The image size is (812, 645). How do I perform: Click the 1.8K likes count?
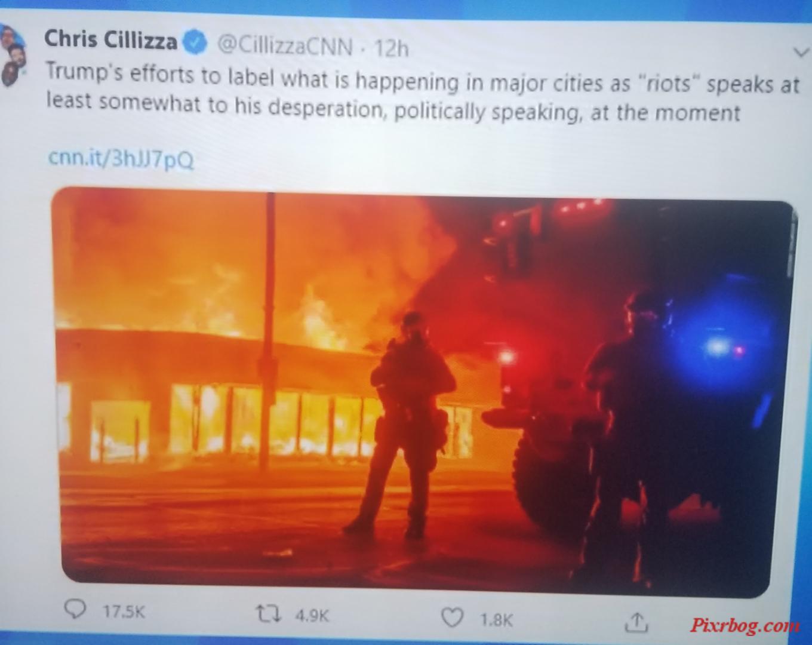click(x=496, y=620)
